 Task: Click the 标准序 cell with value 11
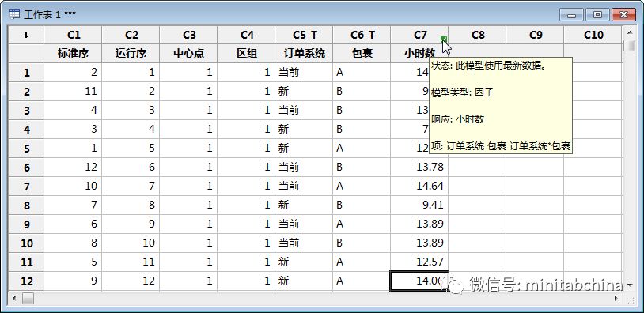(x=73, y=92)
